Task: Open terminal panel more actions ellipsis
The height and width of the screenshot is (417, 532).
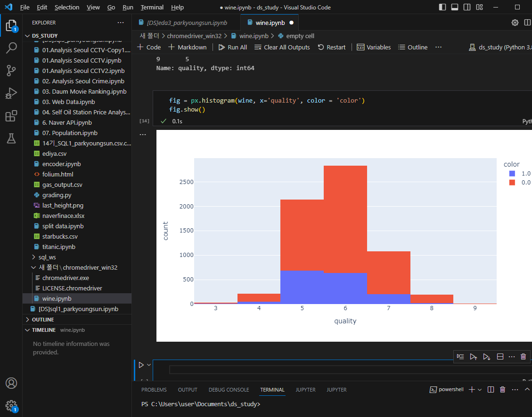Action: pyautogui.click(x=515, y=390)
